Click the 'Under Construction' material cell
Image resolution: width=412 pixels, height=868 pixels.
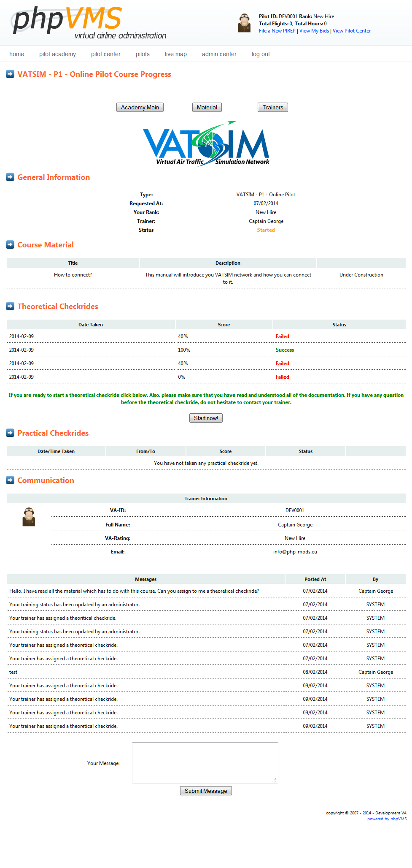tap(361, 275)
